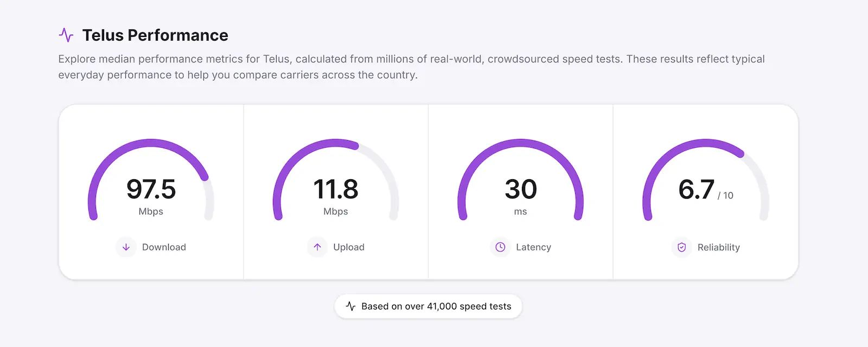Click the pulse icon in speed tests badge
The image size is (868, 347).
click(x=351, y=306)
